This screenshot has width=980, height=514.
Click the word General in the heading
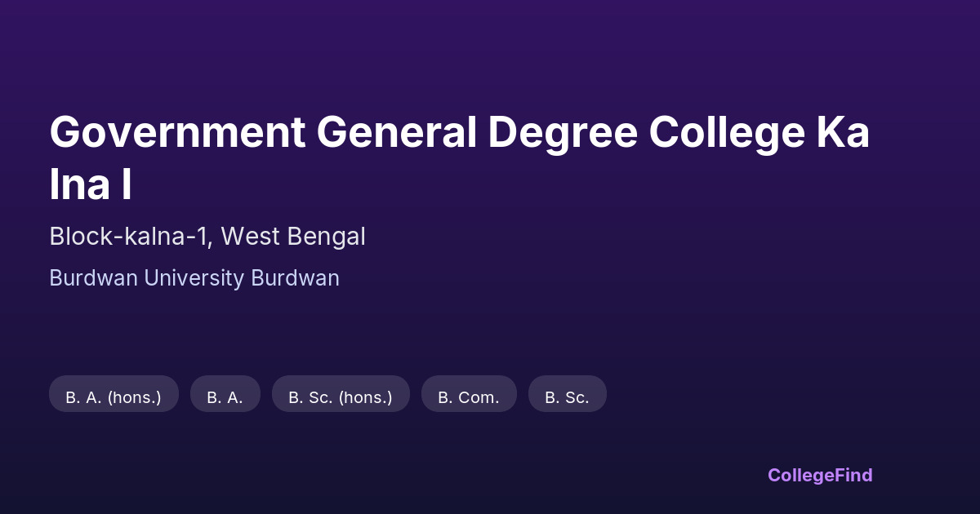pyautogui.click(x=397, y=133)
